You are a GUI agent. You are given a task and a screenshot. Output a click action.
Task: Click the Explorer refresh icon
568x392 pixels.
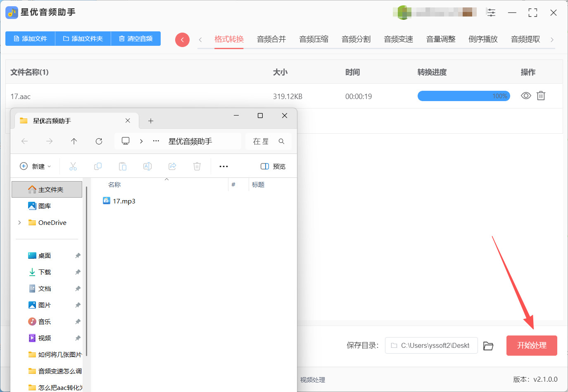[x=99, y=141]
